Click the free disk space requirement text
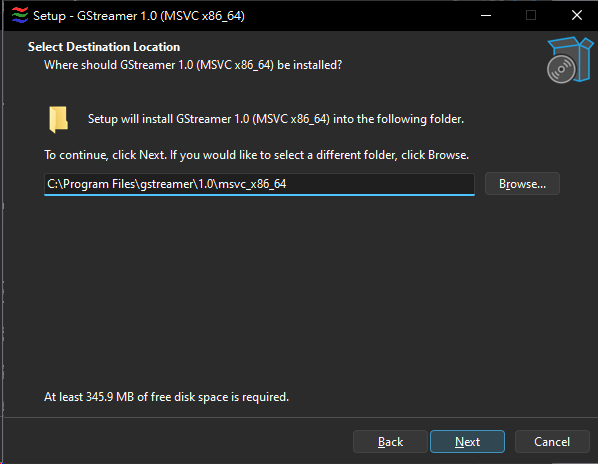598x464 pixels. (x=166, y=397)
